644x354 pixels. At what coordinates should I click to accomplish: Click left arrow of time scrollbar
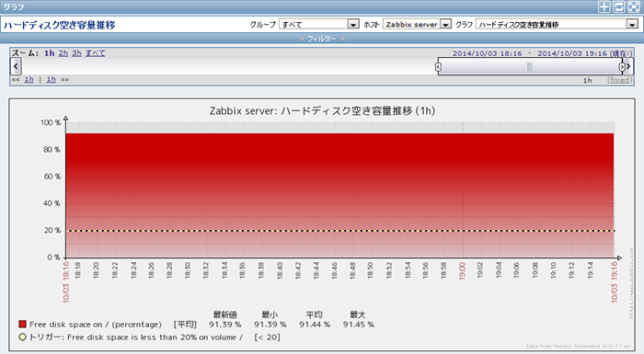tap(16, 66)
